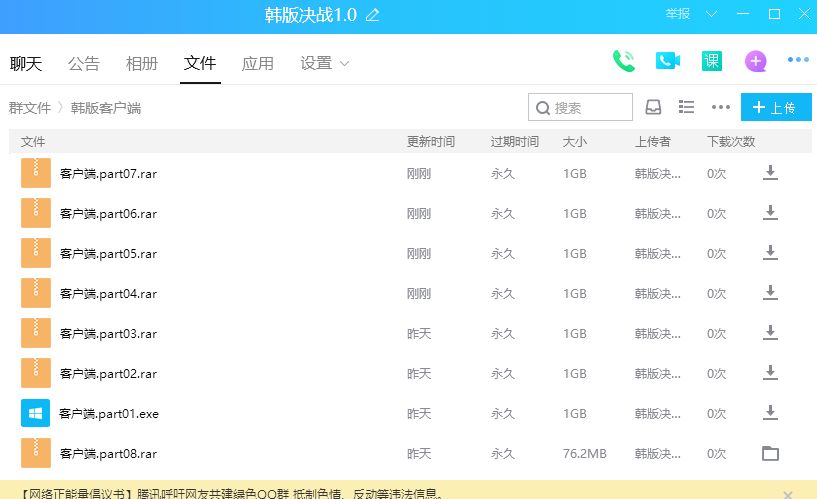Click the 举报 report link
Viewport: 817px width, 499px height.
[x=678, y=14]
